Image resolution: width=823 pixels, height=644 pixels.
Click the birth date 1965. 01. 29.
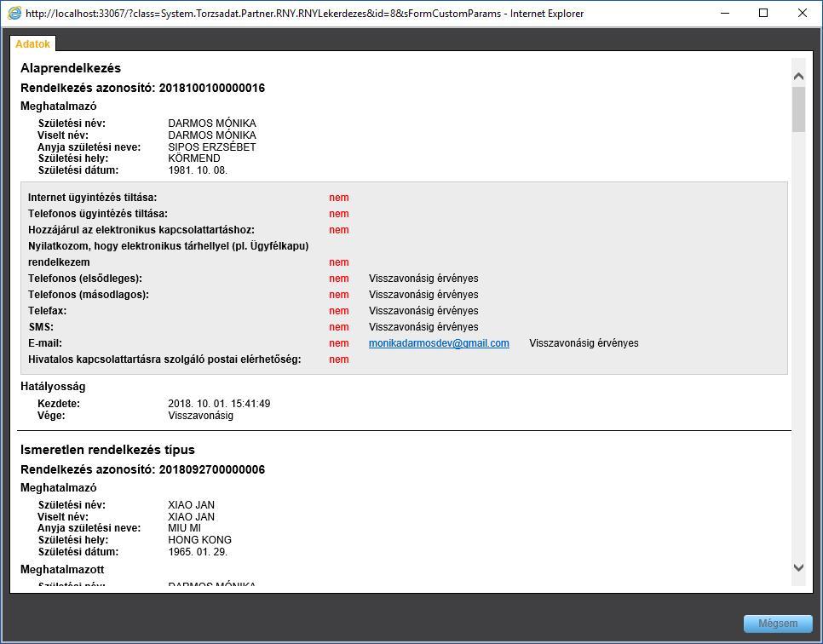(x=198, y=552)
